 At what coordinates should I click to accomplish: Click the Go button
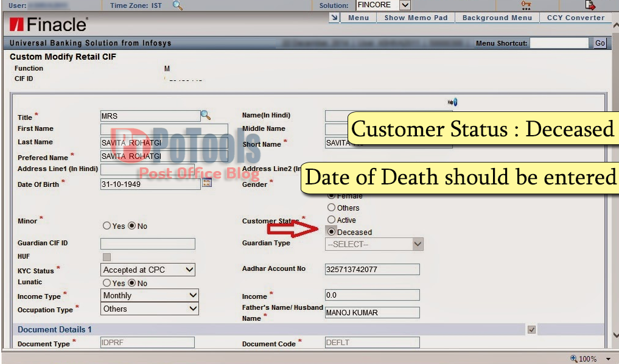coord(600,43)
